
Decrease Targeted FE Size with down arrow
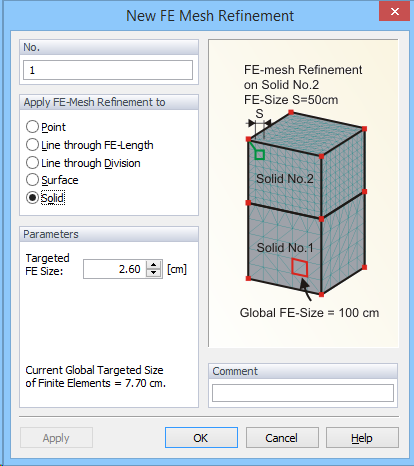[x=153, y=273]
